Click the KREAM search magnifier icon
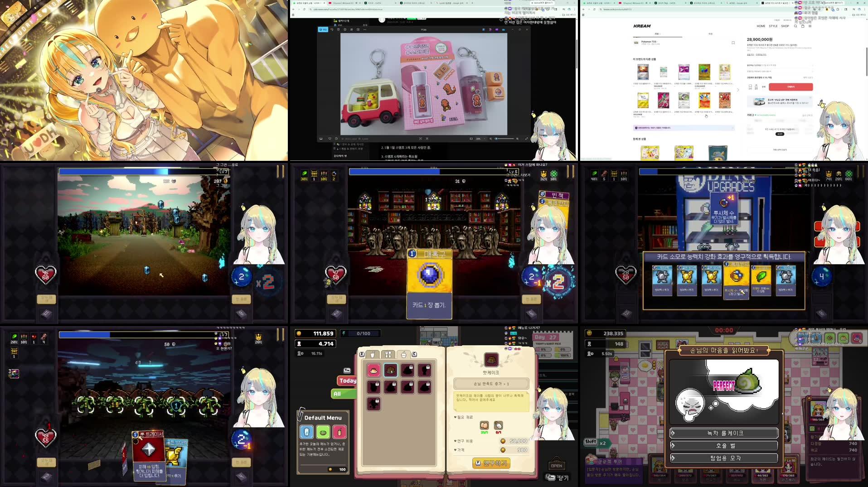Image resolution: width=868 pixels, height=487 pixels. (795, 26)
